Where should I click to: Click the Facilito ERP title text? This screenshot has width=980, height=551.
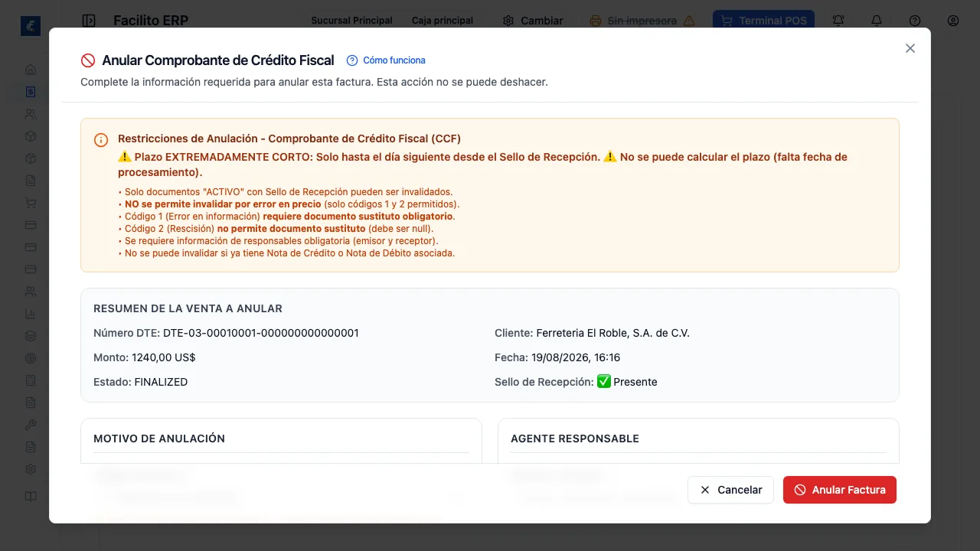click(151, 21)
